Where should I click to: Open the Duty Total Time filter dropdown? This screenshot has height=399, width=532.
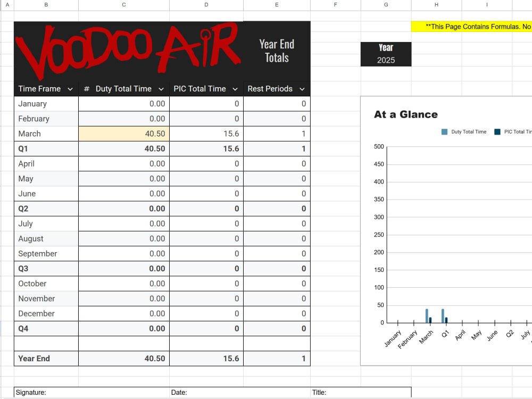click(161, 89)
